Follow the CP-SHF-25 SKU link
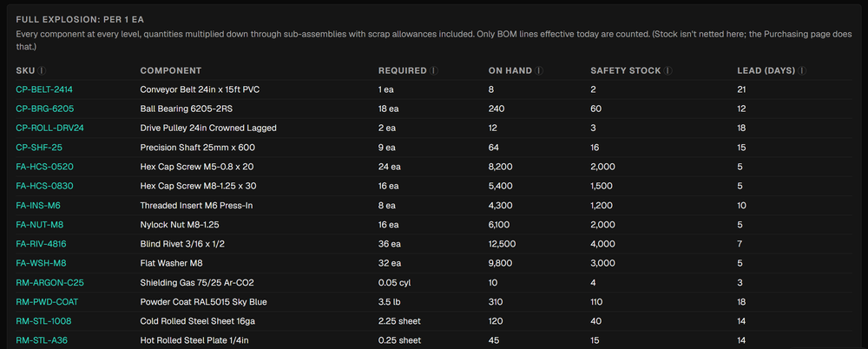This screenshot has width=868, height=349. pyautogui.click(x=39, y=148)
